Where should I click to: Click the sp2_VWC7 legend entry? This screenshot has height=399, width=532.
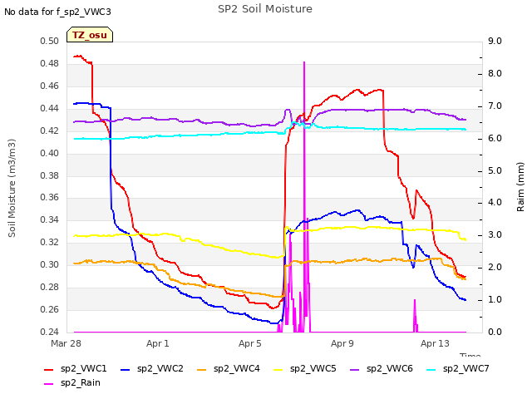(458, 369)
